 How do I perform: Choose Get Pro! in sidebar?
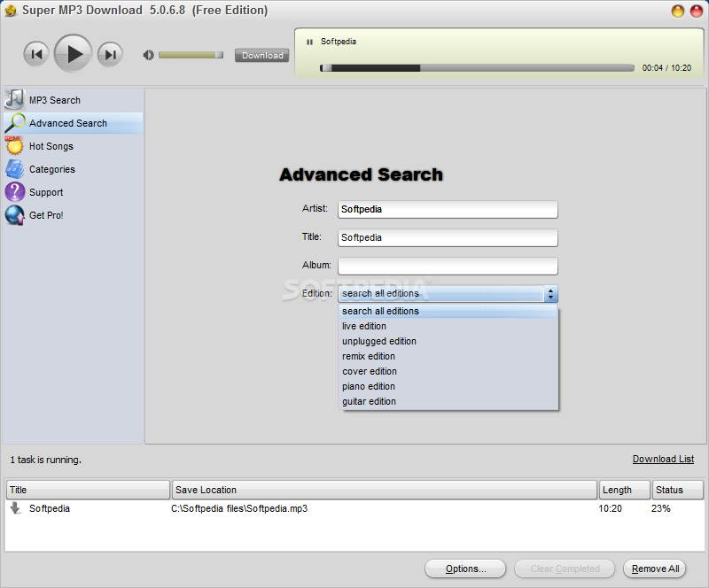tap(74, 215)
